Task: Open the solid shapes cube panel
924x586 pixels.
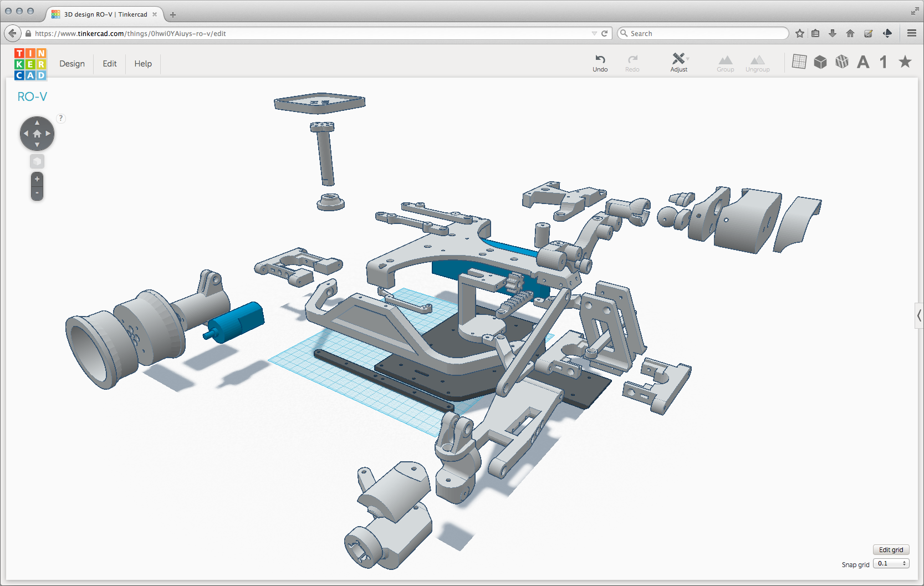Action: (x=821, y=62)
